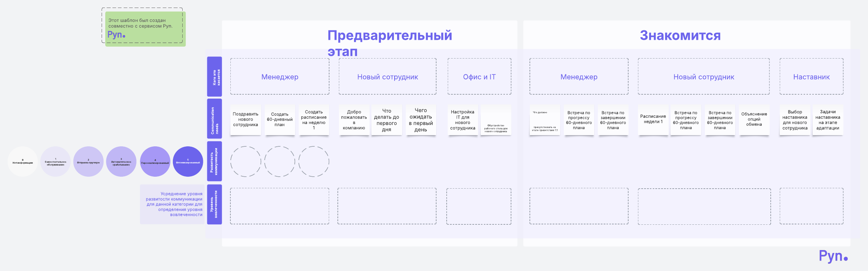Select the white '0 Нет информации' circle

pos(22,162)
